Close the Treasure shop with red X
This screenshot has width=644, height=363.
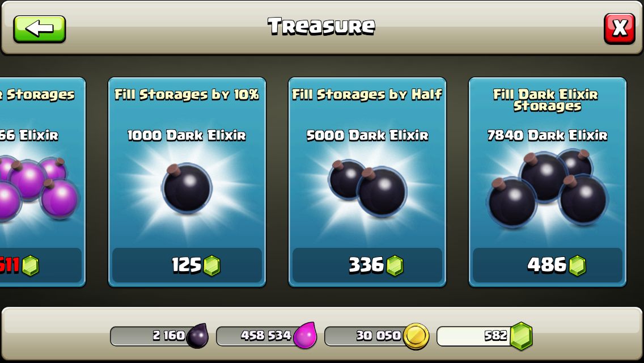(620, 28)
